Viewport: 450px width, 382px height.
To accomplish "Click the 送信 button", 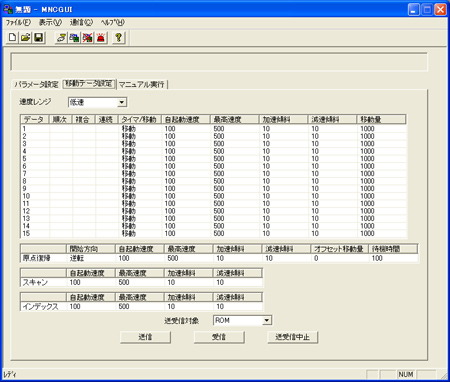I will 145,337.
